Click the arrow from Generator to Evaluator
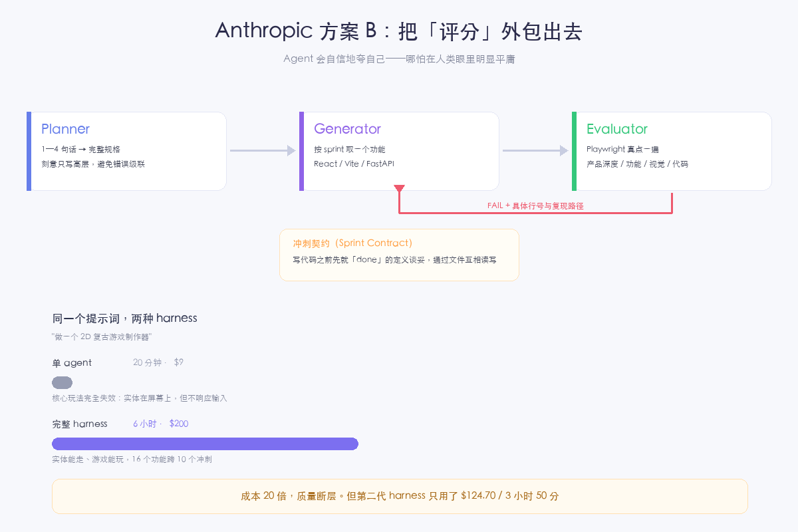Viewport: 798px width, 532px height. 535,151
